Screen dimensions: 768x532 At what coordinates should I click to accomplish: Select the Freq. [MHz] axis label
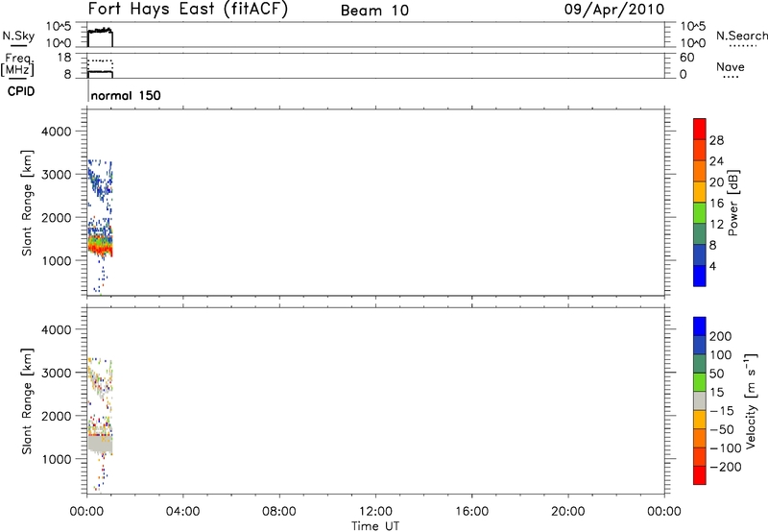click(17, 64)
